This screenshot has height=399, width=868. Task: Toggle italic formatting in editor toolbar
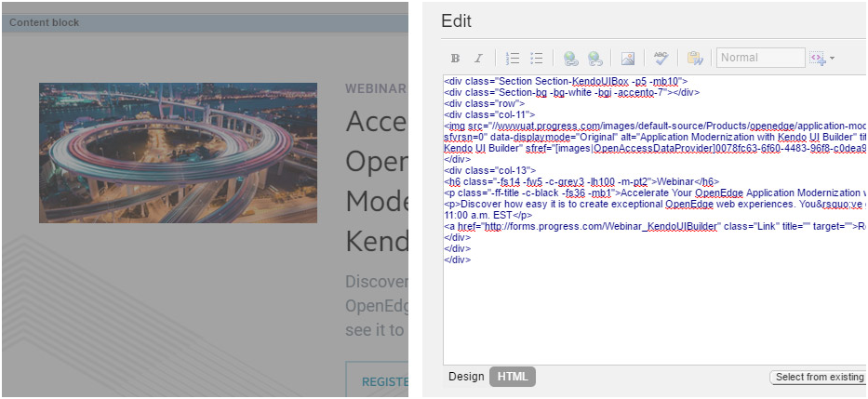[478, 59]
